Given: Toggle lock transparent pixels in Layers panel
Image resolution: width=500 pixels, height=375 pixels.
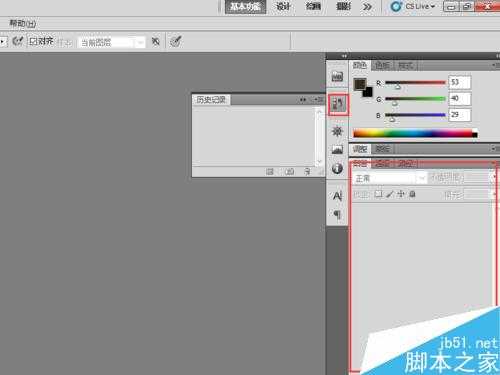Looking at the screenshot, I should [x=378, y=194].
